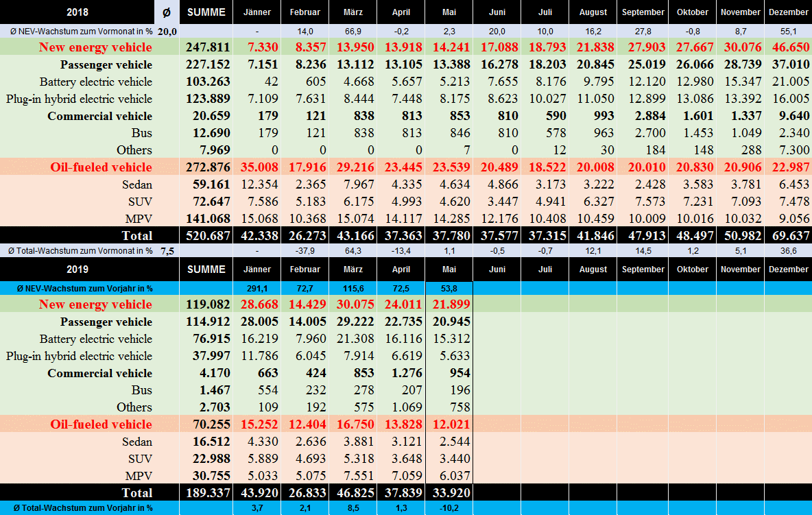Select the average NEV growth value "20,0"
This screenshot has height=515, width=812.
pyautogui.click(x=167, y=32)
